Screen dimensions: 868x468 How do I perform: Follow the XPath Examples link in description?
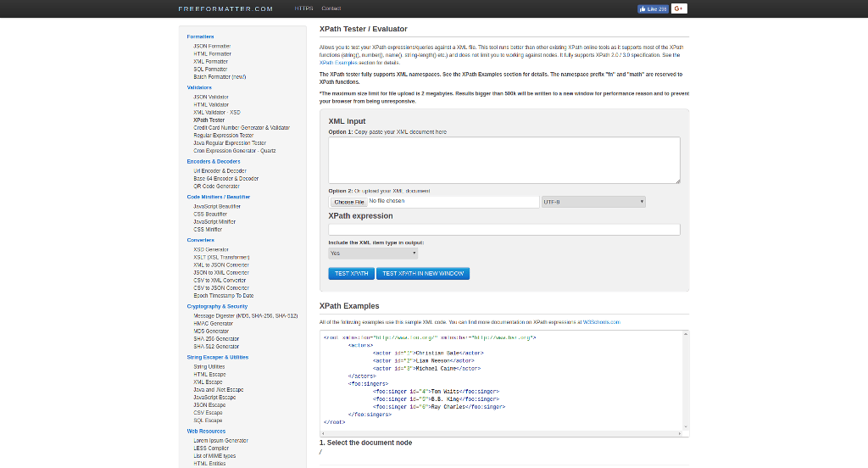pos(338,63)
